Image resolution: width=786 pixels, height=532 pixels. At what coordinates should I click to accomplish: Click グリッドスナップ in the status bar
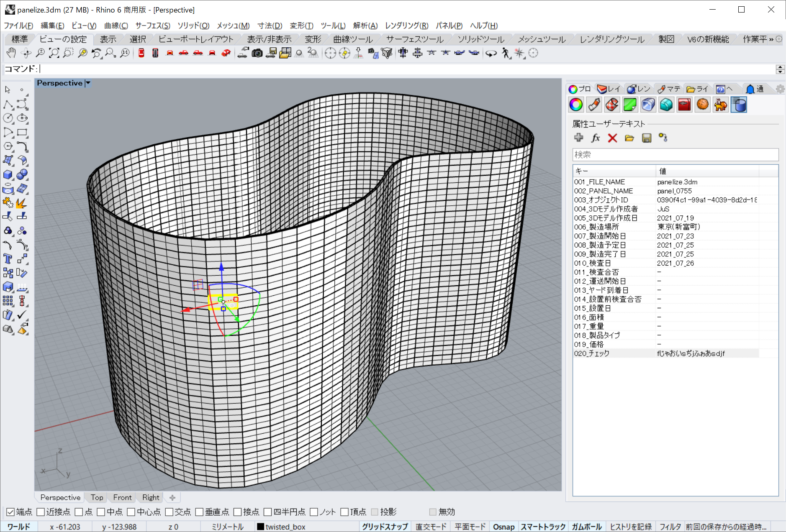coord(384,527)
